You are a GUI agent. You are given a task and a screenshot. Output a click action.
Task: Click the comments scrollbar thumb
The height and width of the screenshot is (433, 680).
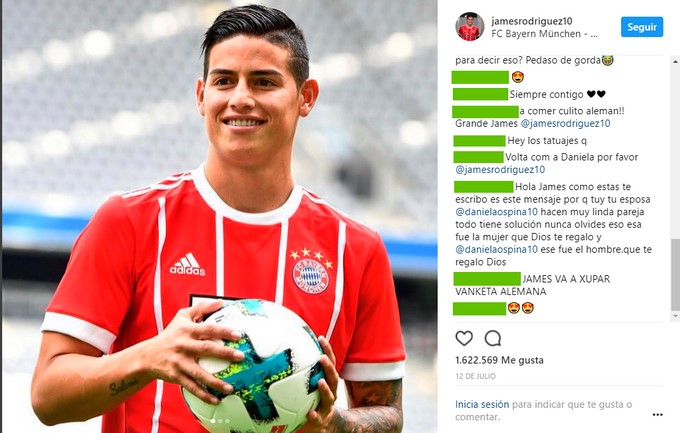pos(675,274)
